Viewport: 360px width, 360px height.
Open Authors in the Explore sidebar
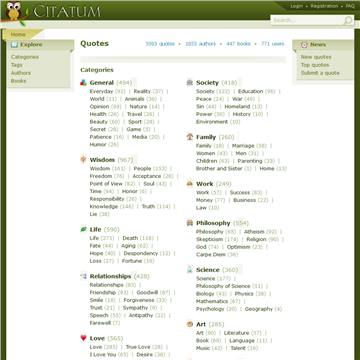[x=21, y=73]
